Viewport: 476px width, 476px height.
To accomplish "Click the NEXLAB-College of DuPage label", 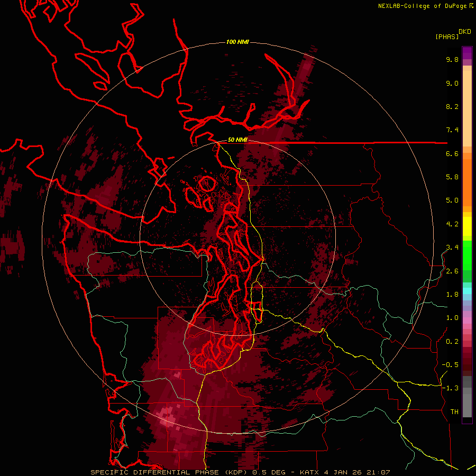I will 422,6.
